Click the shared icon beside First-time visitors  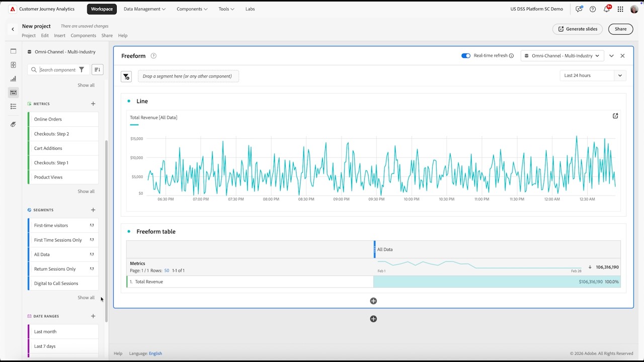pyautogui.click(x=92, y=225)
